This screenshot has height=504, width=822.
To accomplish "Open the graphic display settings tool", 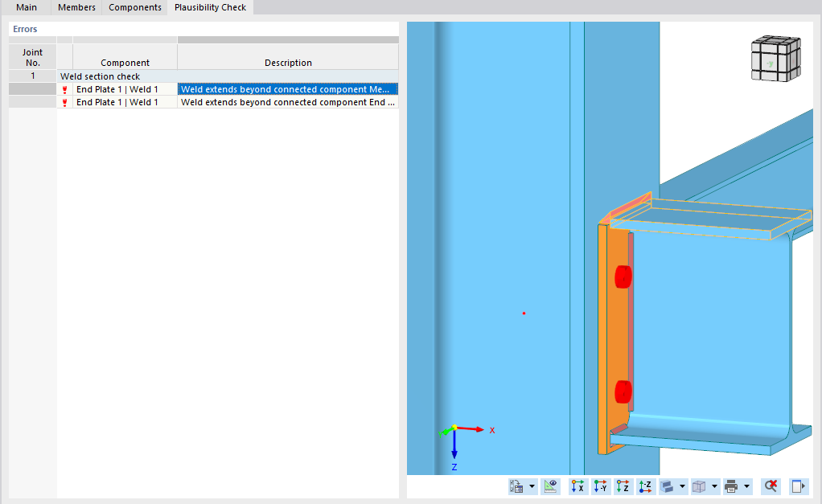I will (550, 486).
